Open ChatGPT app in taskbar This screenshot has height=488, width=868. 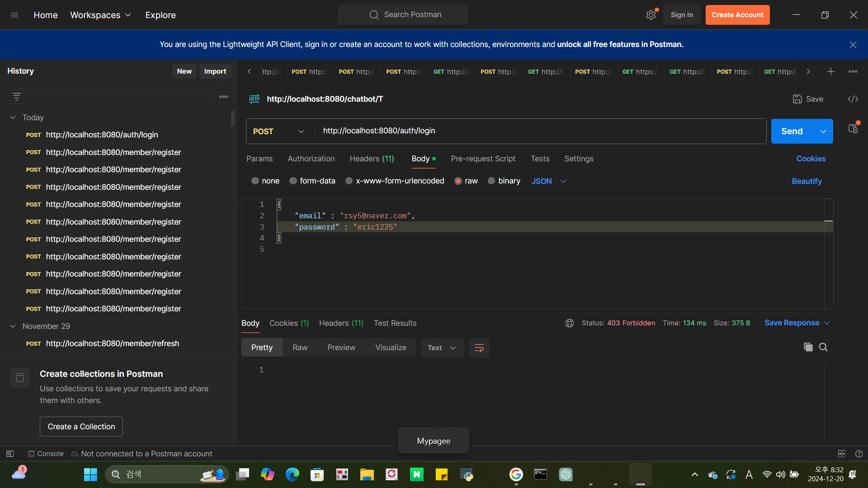566,474
